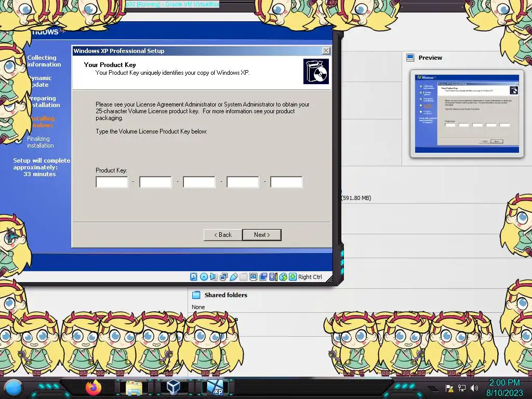Click the Action Center flag tray icon
The width and height of the screenshot is (532, 399).
click(x=449, y=388)
